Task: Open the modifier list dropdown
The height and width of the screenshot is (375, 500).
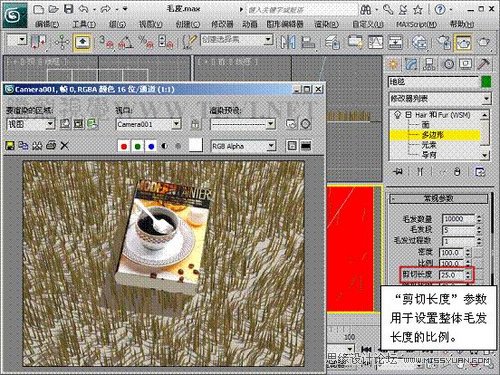Action: coord(486,99)
